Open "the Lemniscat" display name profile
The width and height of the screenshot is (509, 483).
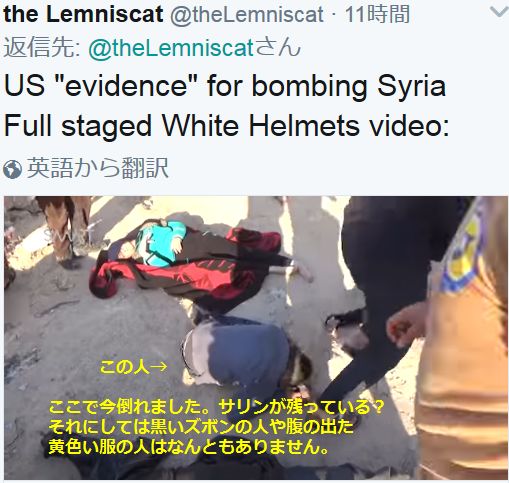click(x=83, y=14)
